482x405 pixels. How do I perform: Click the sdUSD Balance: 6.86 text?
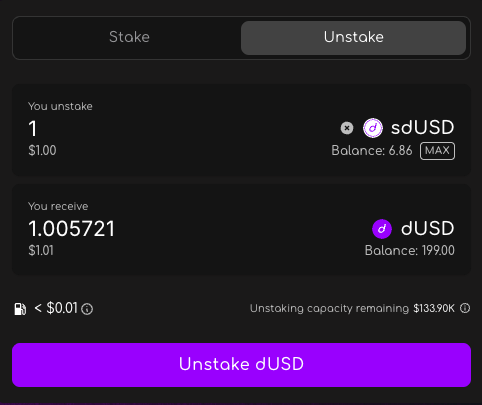[x=372, y=151]
